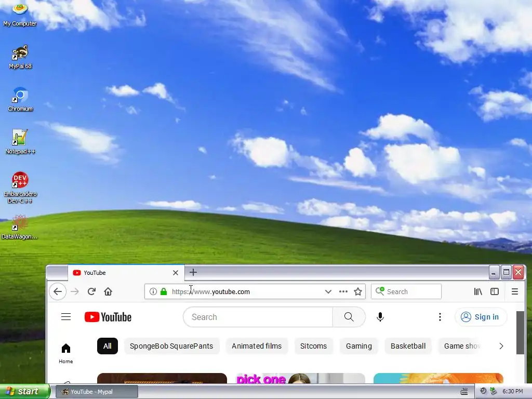The height and width of the screenshot is (399, 532).
Task: Open the My Computer desktop icon
Action: [20, 14]
